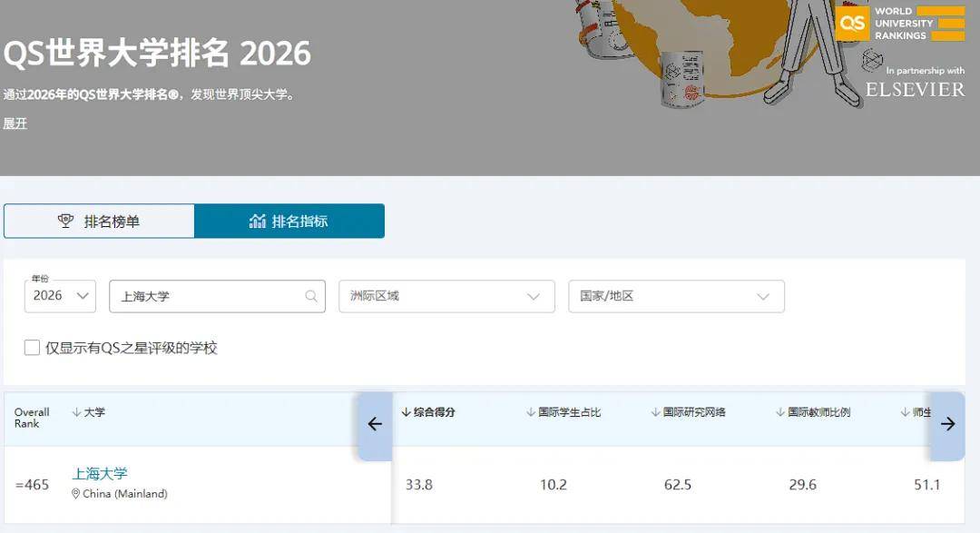
Task: Expand the 洲际区域 region dropdown
Action: click(446, 296)
